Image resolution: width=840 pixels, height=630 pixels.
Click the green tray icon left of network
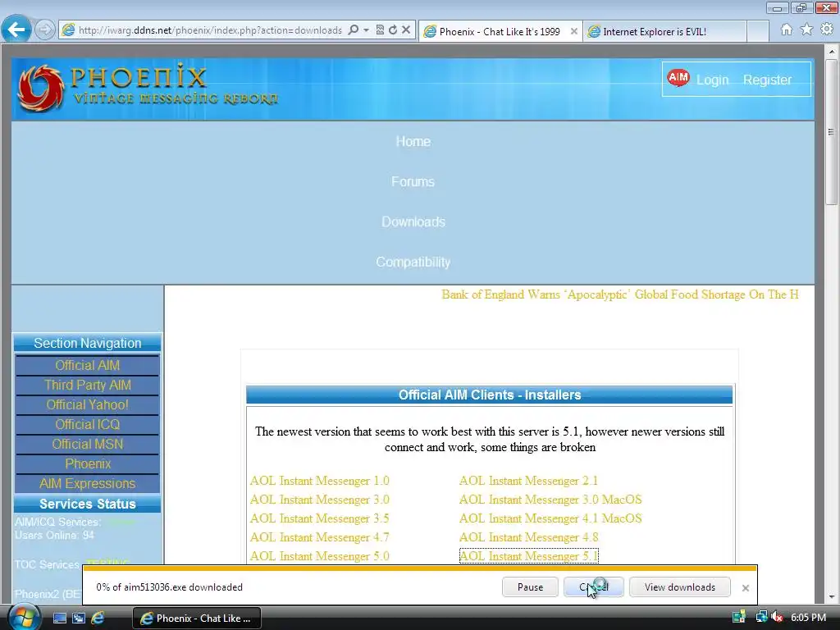click(x=739, y=617)
